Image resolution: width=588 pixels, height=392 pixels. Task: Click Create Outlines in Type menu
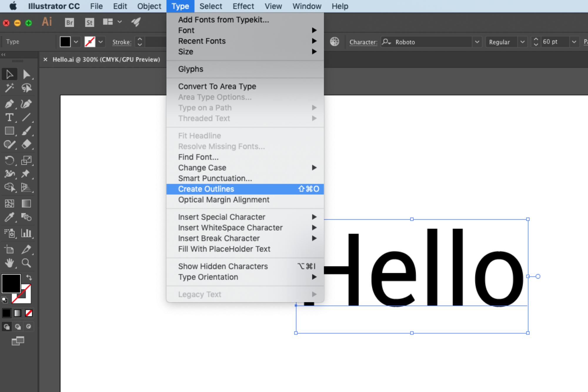pyautogui.click(x=206, y=189)
